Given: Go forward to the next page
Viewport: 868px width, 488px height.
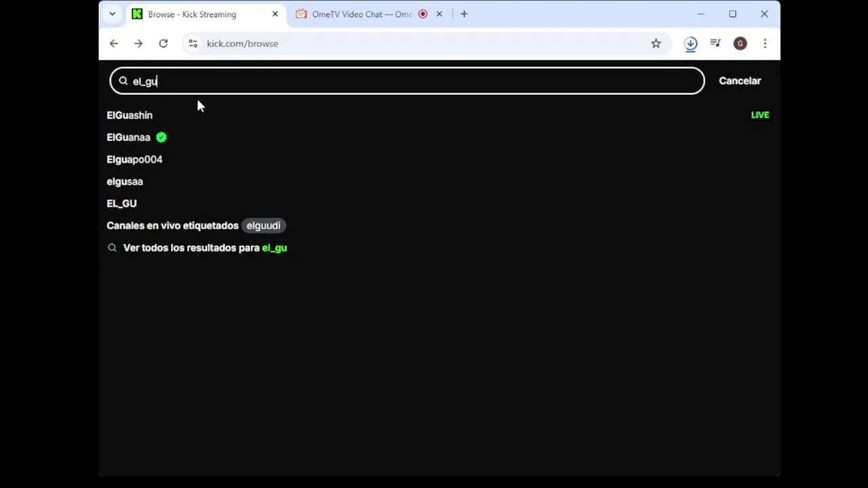Looking at the screenshot, I should (x=138, y=43).
